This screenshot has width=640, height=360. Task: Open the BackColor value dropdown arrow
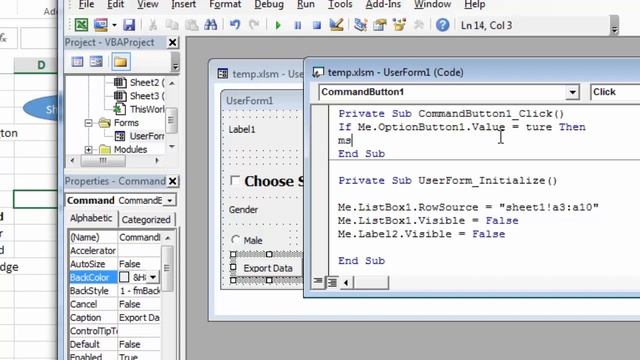click(153, 278)
